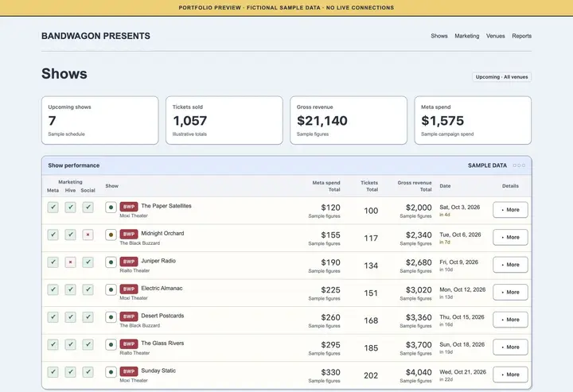
Task: Toggle Social checkbox for The Glass Rivers
Action: pyautogui.click(x=88, y=344)
